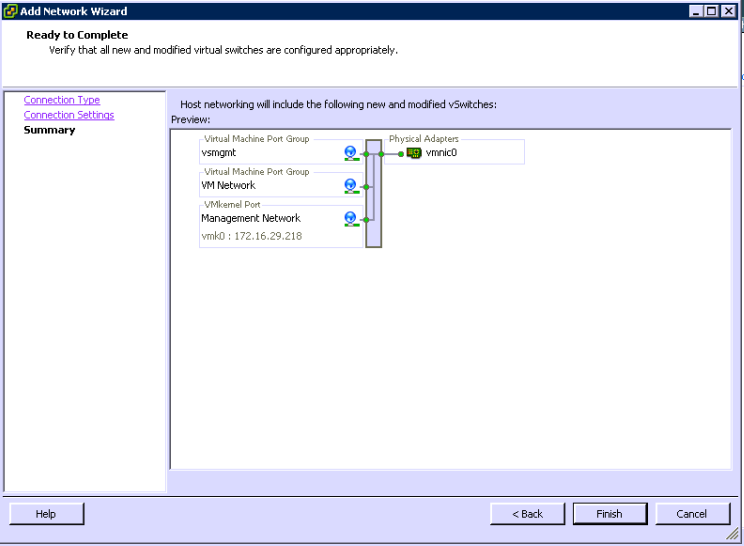Select the vsmgmt port group label
744x546 pixels.
click(219, 153)
